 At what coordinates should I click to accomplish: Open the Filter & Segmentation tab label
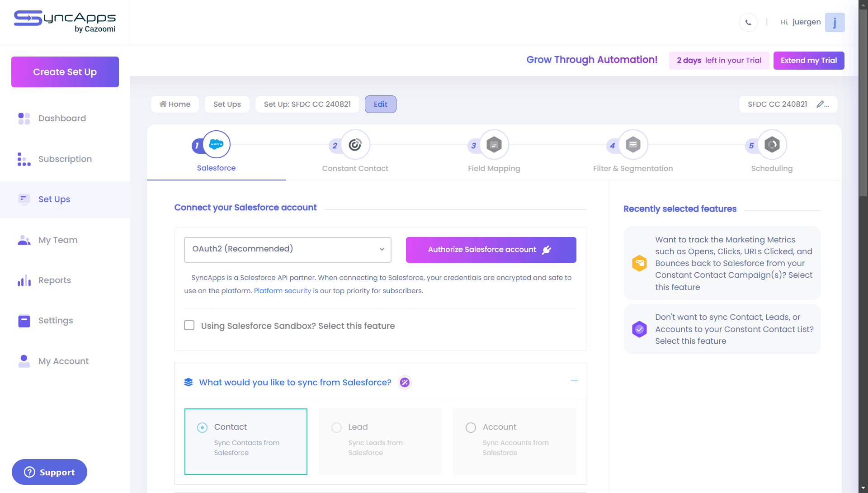633,168
